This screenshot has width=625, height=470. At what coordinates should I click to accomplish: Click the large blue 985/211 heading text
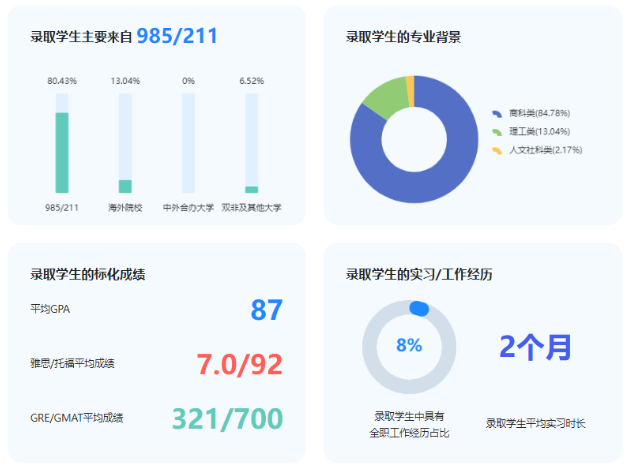click(x=177, y=36)
